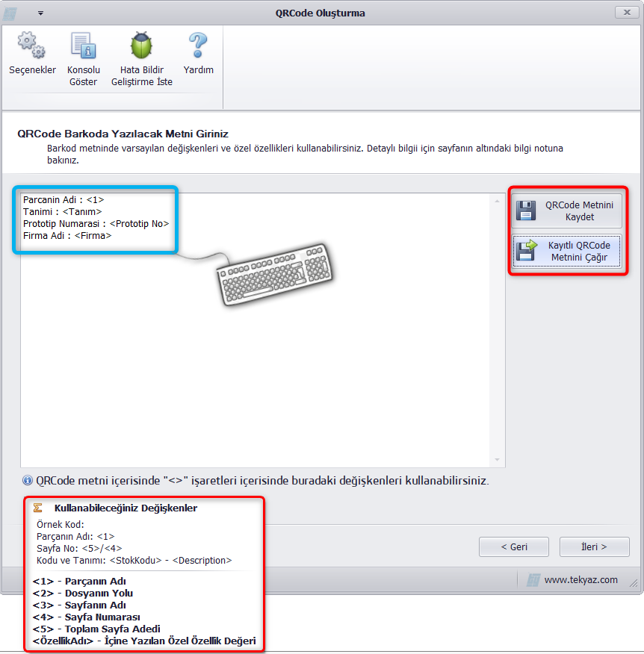Image resolution: width=644 pixels, height=654 pixels.
Task: Open the quick access dropdown arrow in the title bar
Action: (x=40, y=13)
